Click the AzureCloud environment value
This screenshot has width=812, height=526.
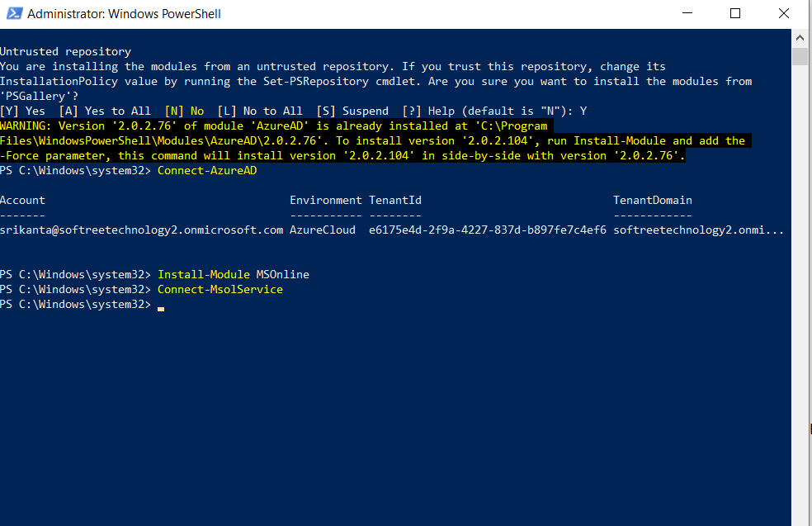tap(322, 230)
